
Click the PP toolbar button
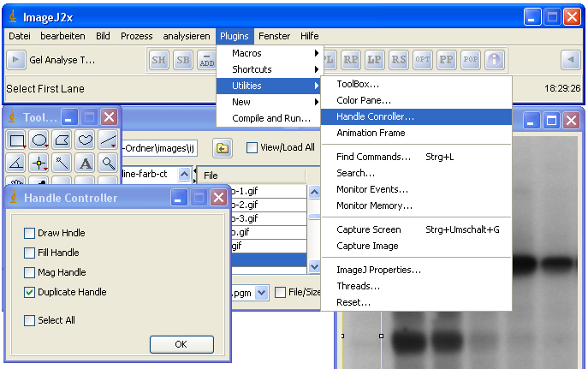pyautogui.click(x=446, y=60)
